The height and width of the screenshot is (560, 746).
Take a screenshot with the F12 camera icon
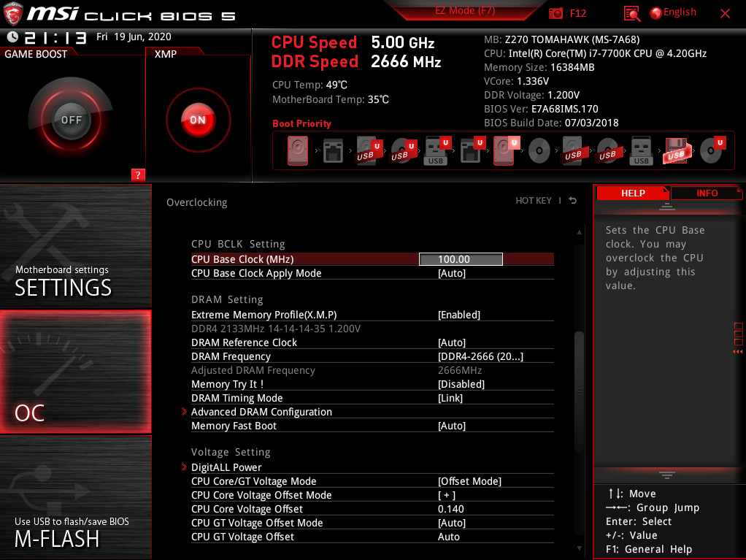(x=555, y=13)
